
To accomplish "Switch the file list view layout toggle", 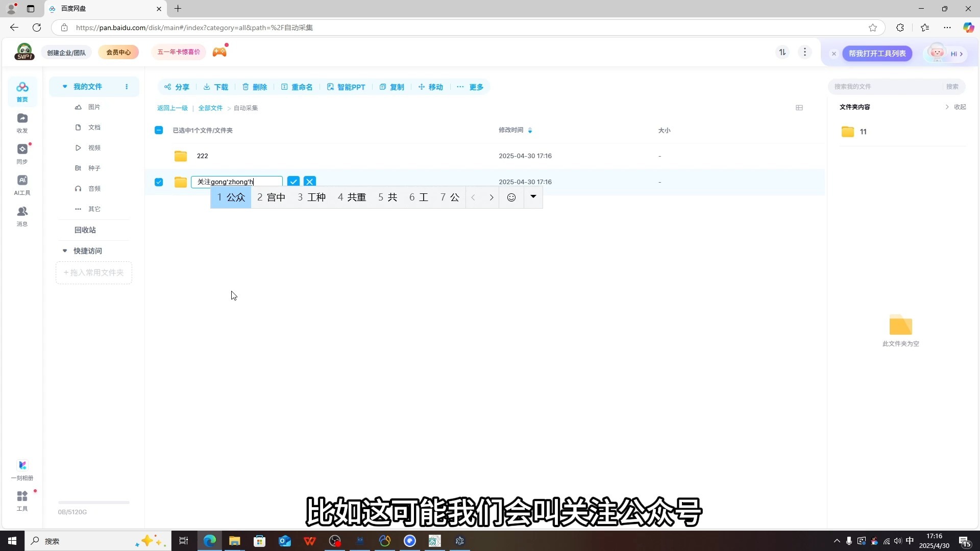I will tap(799, 108).
